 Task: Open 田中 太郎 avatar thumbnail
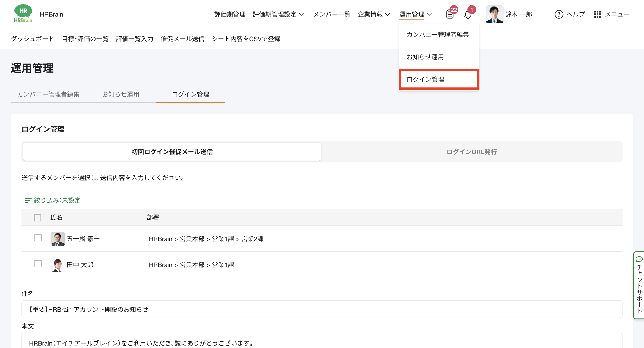57,265
